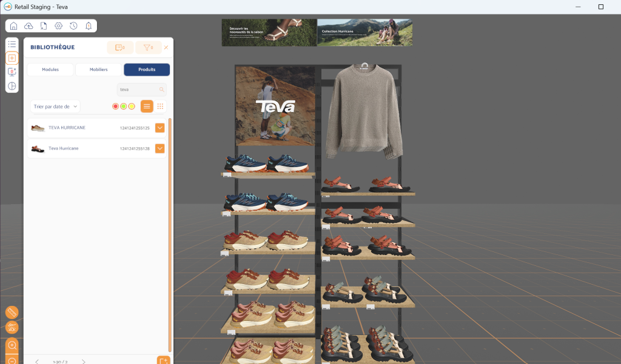The width and height of the screenshot is (621, 364).
Task: Click the orange add-document button at panel bottom
Action: [x=163, y=360]
